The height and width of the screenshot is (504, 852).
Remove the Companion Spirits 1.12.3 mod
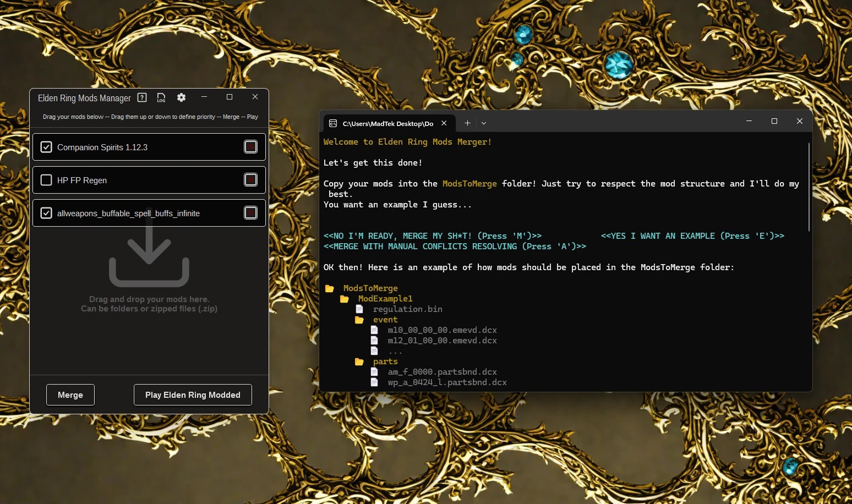pos(250,147)
